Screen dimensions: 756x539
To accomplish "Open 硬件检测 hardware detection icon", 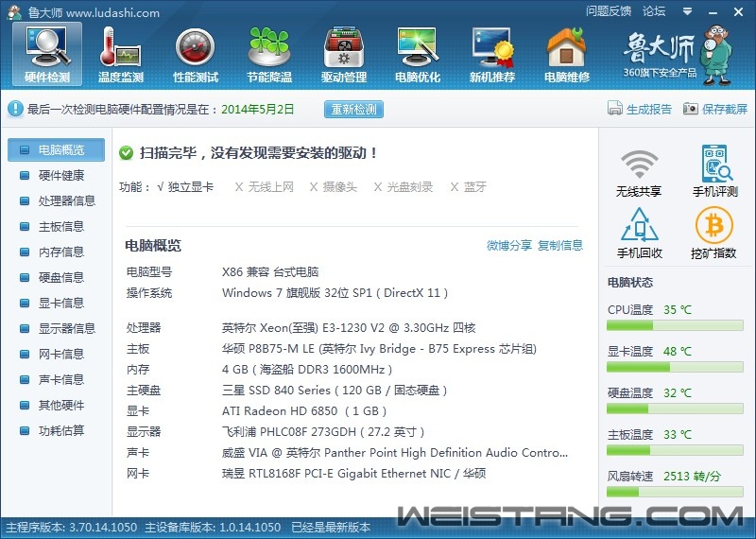I will 47,54.
